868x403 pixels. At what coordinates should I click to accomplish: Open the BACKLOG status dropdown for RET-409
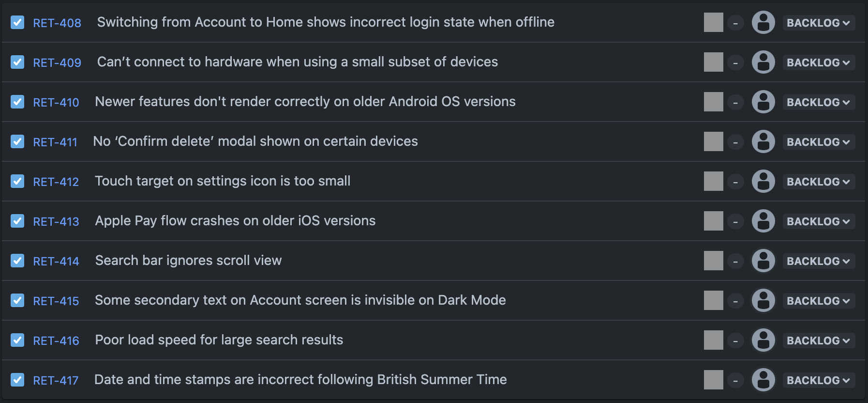pyautogui.click(x=818, y=62)
